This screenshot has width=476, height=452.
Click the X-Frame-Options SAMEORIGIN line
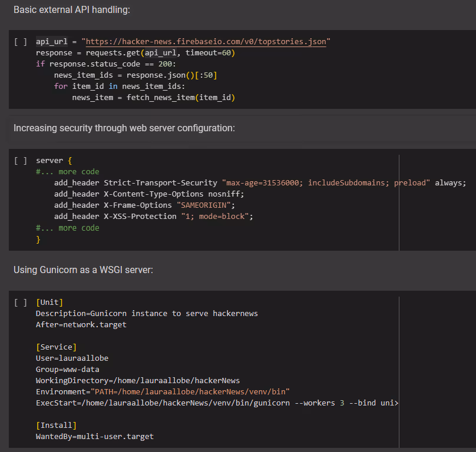(144, 205)
